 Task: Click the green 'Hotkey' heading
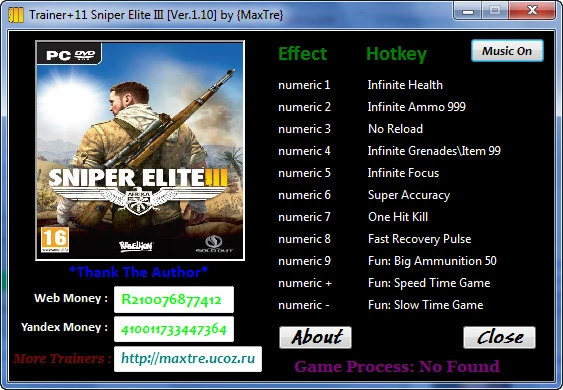(x=396, y=55)
